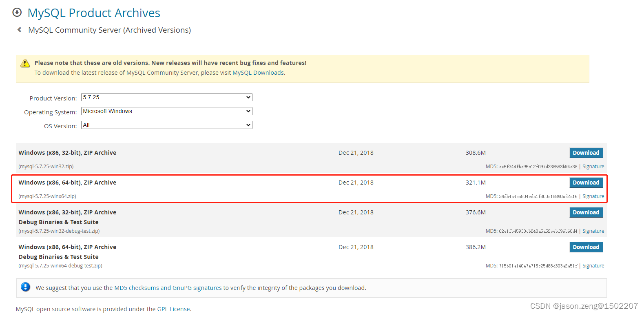Open Signature link for mysql-5.7.25-winx64.zip
Viewport: 644px width, 314px height.
pyautogui.click(x=593, y=196)
